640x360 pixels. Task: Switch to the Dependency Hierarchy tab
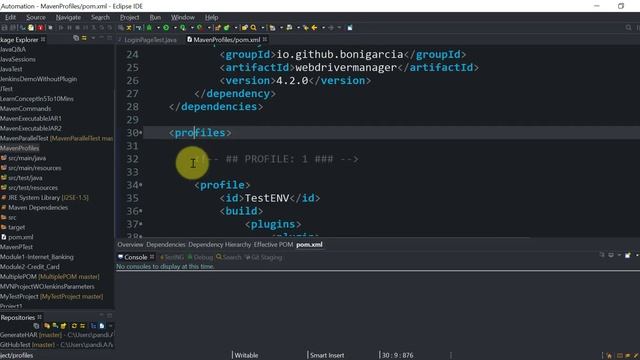(x=220, y=244)
